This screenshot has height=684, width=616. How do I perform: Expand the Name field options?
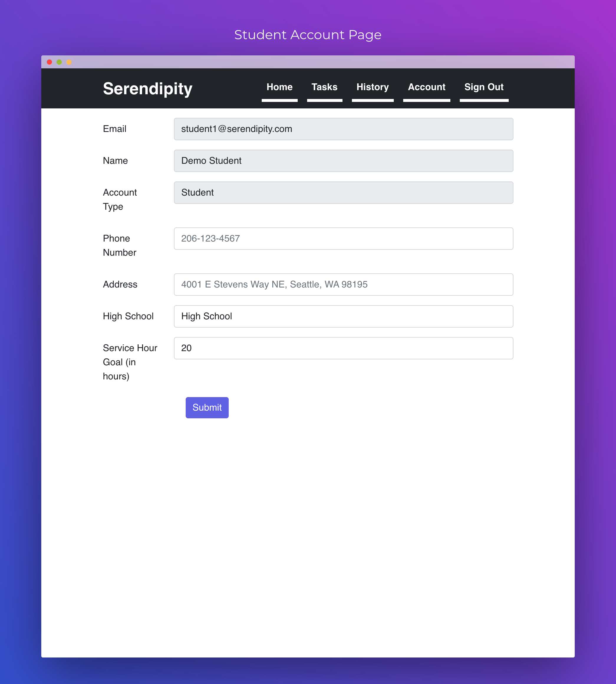pos(343,161)
